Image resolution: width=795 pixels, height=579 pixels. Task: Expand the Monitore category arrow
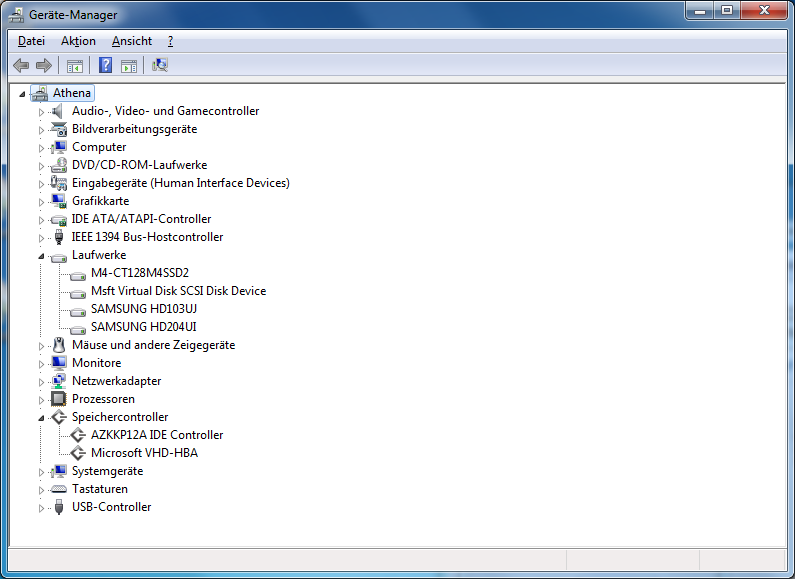(41, 364)
